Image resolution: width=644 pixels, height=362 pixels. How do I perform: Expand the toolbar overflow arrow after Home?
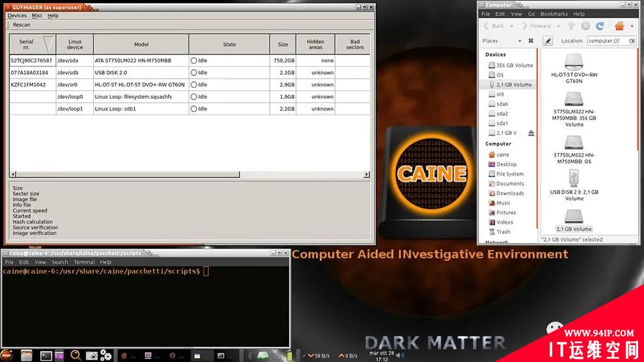point(632,26)
